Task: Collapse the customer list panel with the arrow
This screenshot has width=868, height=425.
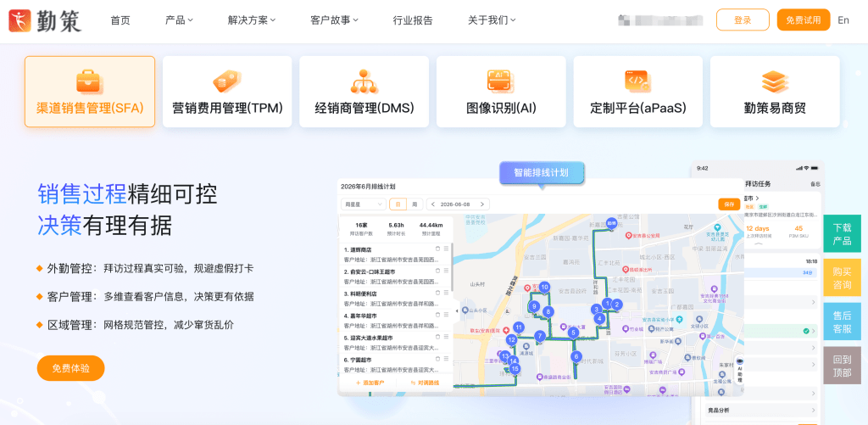Action: pos(455,310)
